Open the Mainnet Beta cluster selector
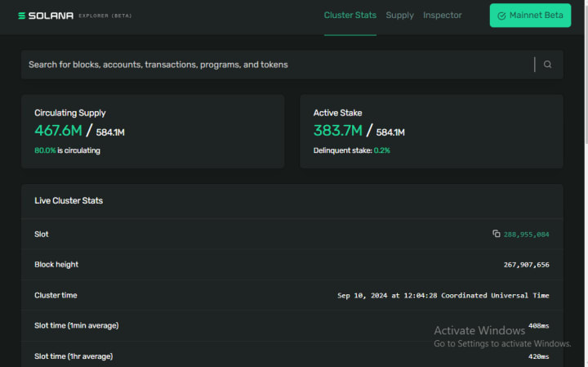The height and width of the screenshot is (367, 588). 530,16
